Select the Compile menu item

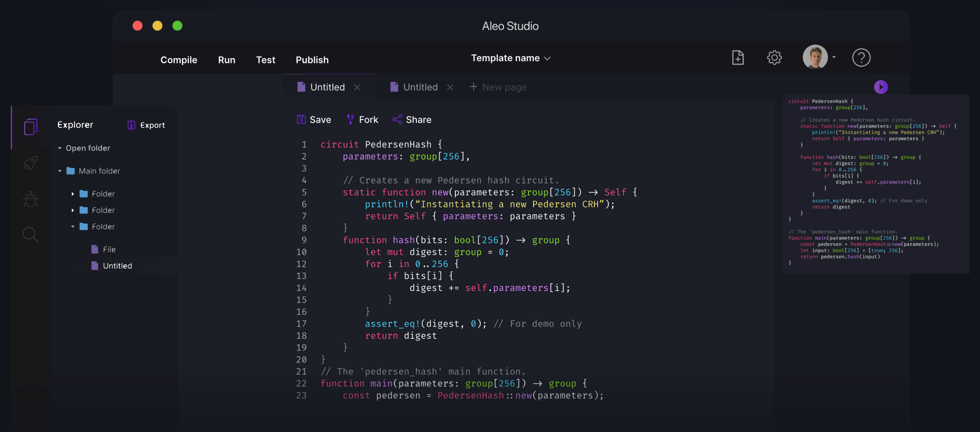179,60
